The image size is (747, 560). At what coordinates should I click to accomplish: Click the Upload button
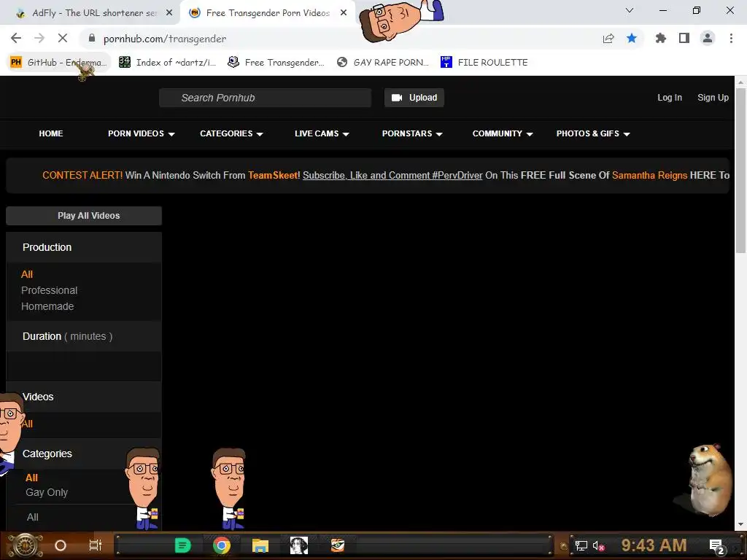[x=414, y=98]
